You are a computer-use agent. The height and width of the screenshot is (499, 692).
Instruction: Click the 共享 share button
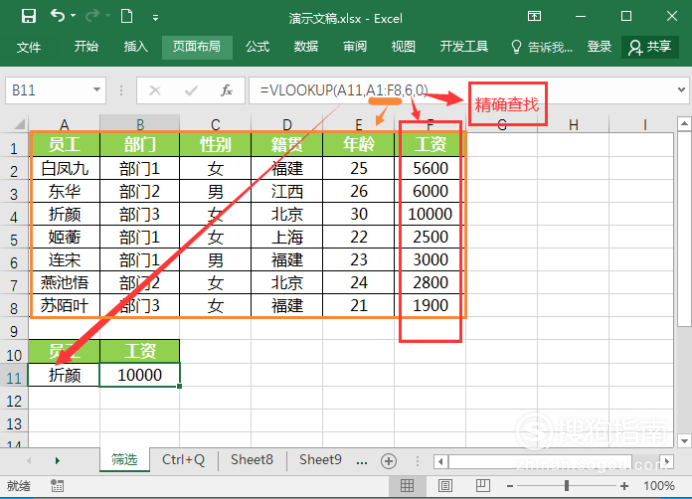click(650, 47)
